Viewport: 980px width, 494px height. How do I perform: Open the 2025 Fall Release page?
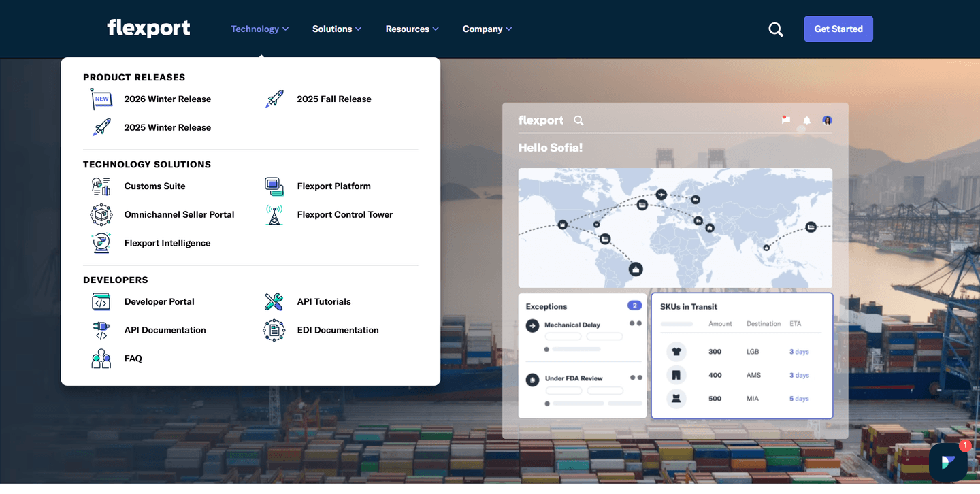(334, 99)
